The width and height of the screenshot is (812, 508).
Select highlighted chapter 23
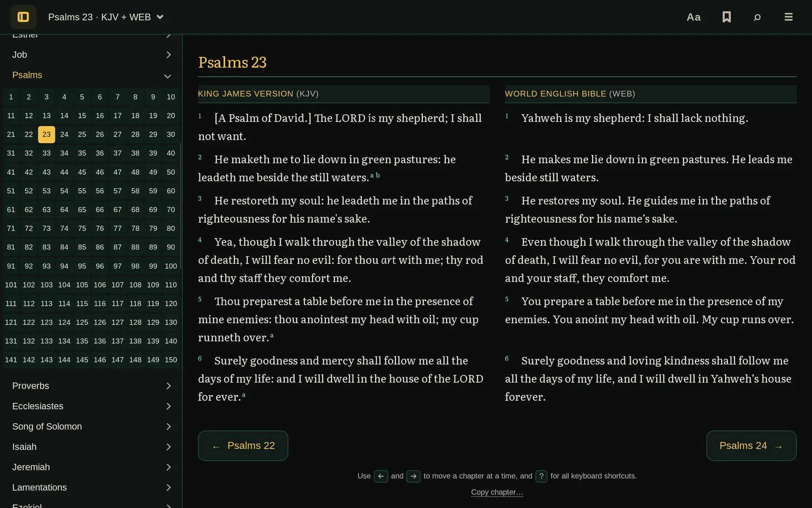click(47, 135)
